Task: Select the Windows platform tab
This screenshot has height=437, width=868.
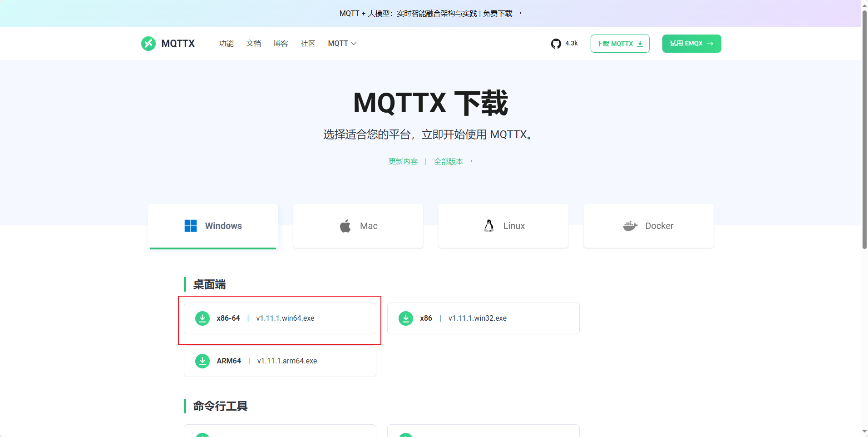Action: (x=213, y=226)
